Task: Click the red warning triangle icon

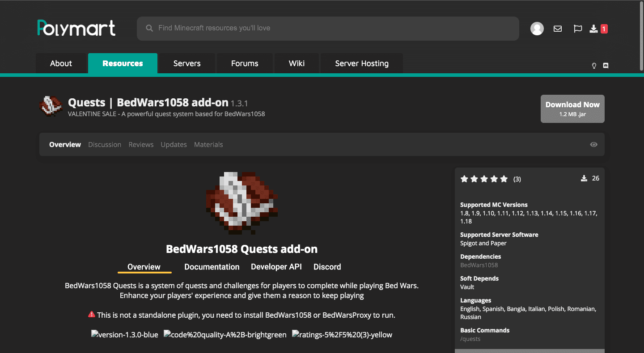Action: coord(92,315)
